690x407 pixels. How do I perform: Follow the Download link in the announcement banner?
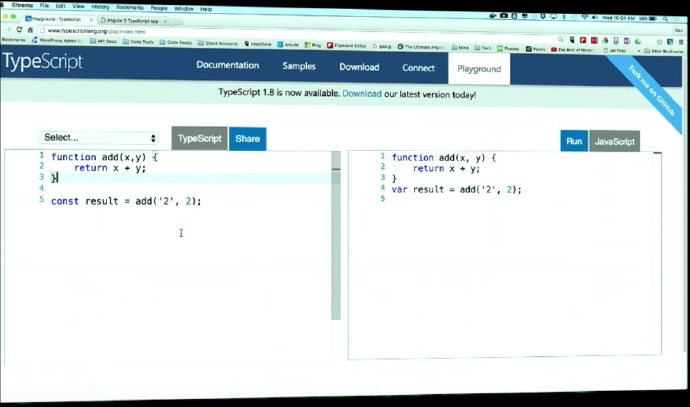point(362,94)
